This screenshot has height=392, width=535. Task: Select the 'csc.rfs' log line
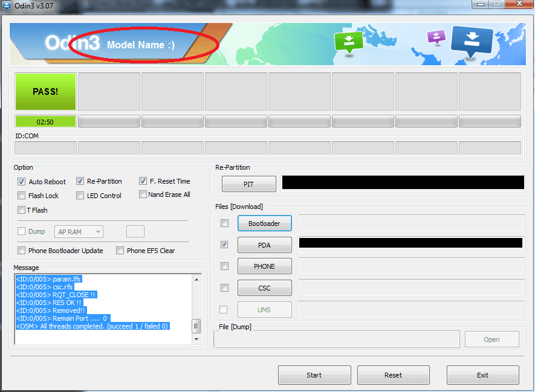tap(45, 287)
